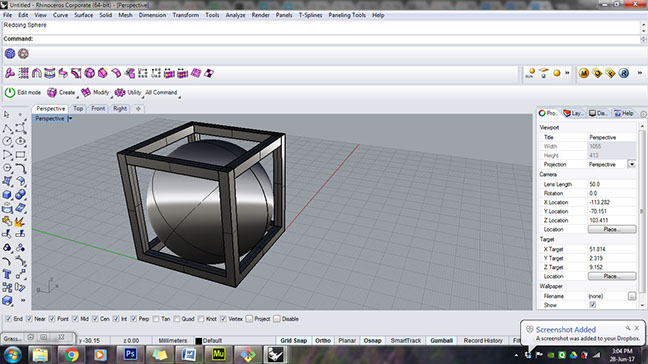This screenshot has height=364, width=648.
Task: Enable the Knot osnap checkbox
Action: [x=201, y=319]
